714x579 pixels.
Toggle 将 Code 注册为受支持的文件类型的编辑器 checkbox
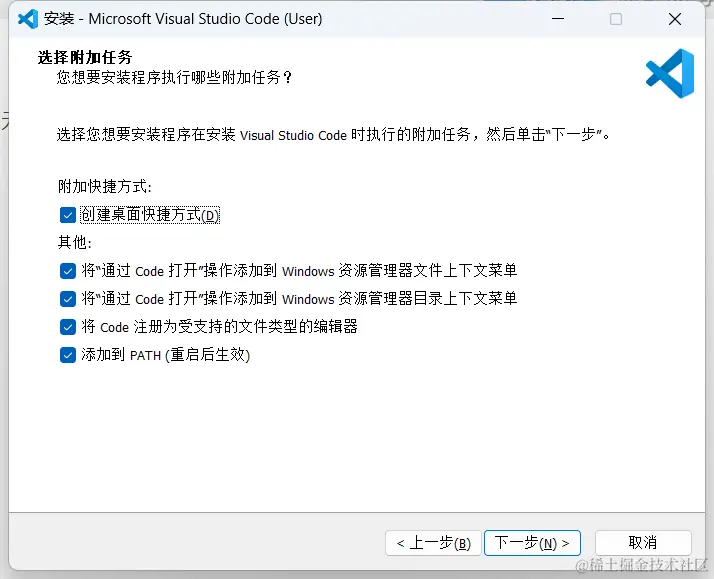click(68, 327)
